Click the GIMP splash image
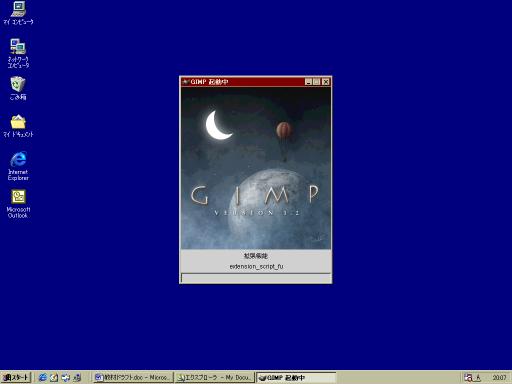 point(256,168)
